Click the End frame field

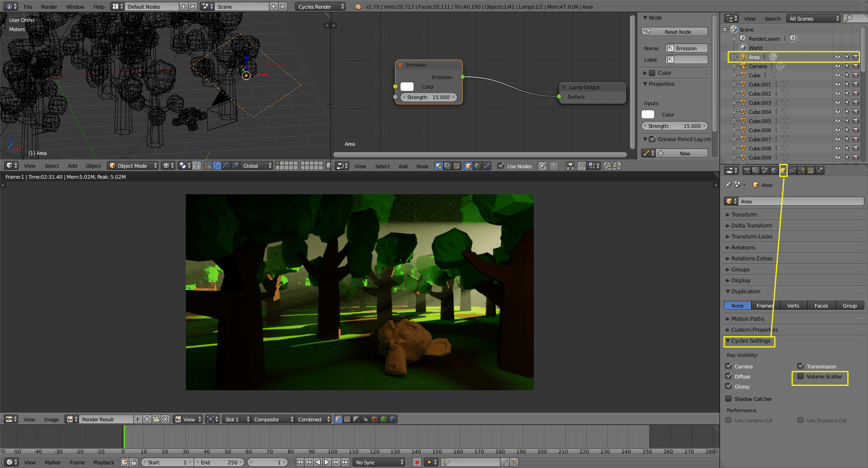(x=219, y=463)
